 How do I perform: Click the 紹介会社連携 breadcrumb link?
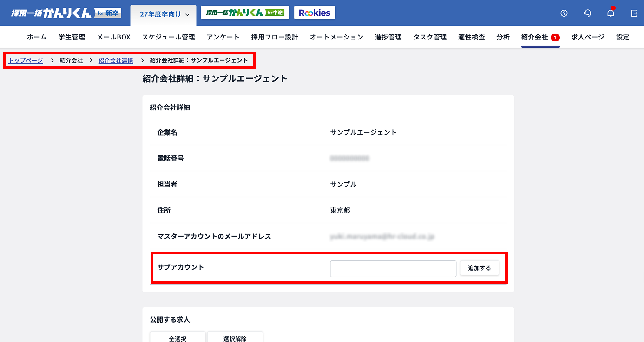point(116,61)
